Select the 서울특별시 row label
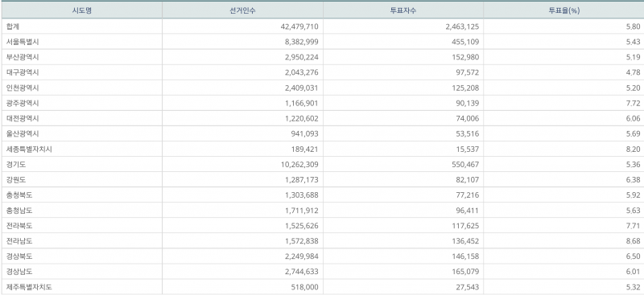The image size is (644, 295). pos(23,42)
